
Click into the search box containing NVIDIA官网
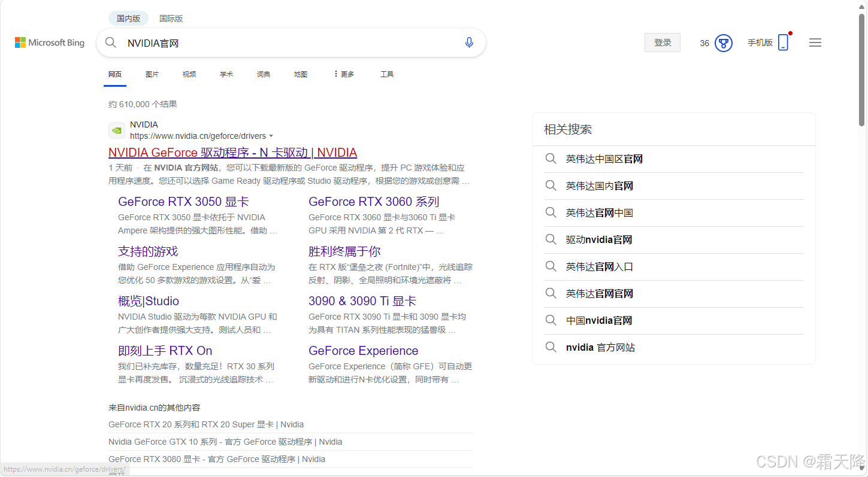(x=291, y=42)
